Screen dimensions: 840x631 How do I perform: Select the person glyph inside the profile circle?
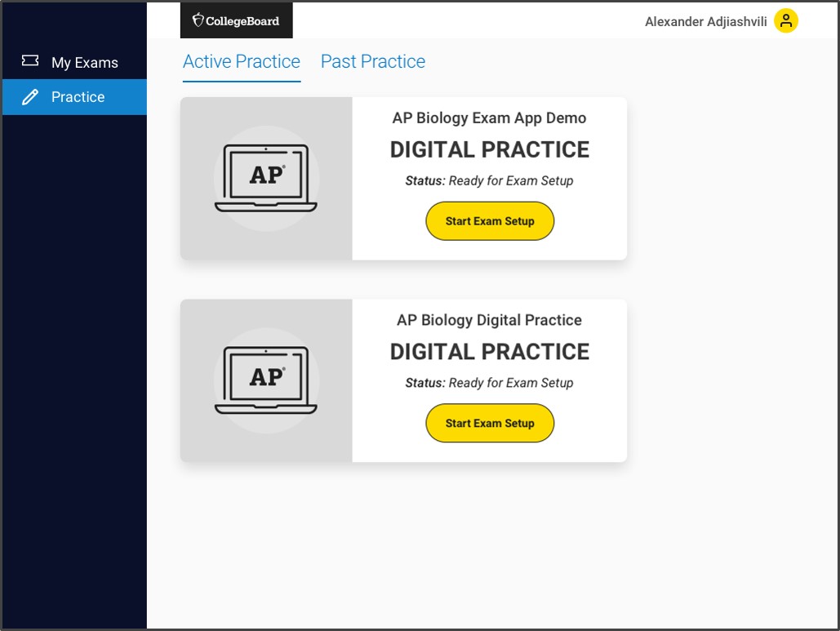coord(785,21)
